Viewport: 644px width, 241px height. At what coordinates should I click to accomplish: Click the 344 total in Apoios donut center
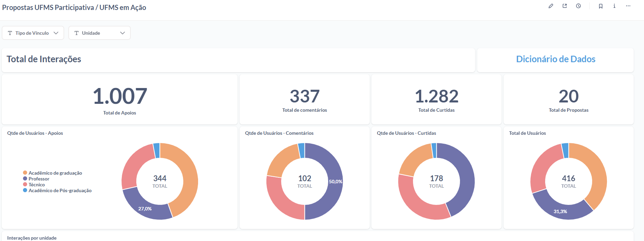tap(160, 178)
